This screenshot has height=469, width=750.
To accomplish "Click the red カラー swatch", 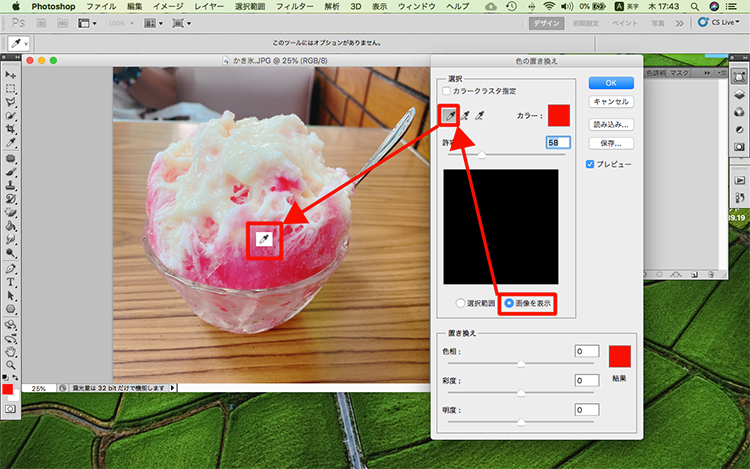I will [559, 116].
